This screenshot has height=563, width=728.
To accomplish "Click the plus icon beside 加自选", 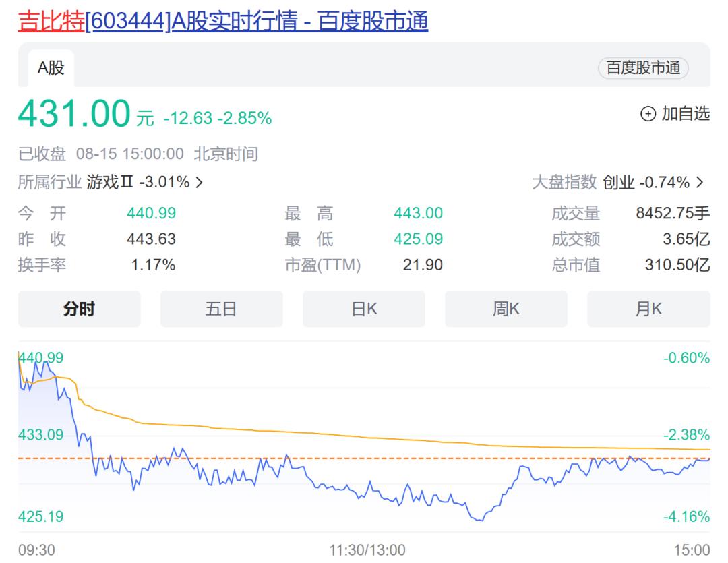I will pyautogui.click(x=647, y=115).
